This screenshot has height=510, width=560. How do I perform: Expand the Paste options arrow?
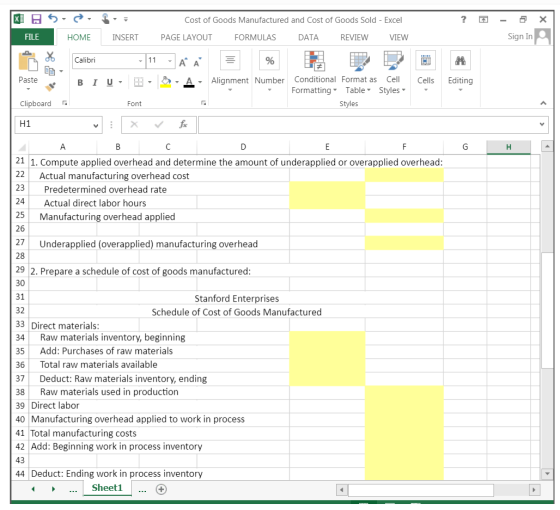coord(28,89)
